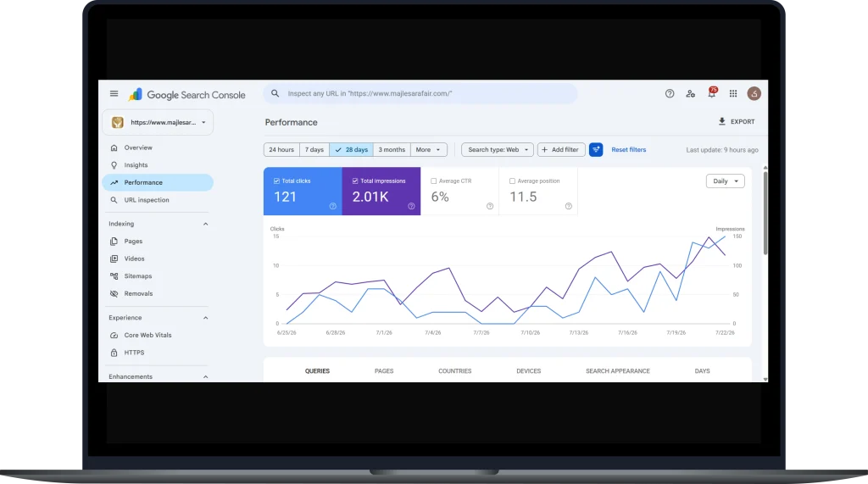The width and height of the screenshot is (868, 484).
Task: Click the vertical page scrollbar
Action: (x=765, y=214)
